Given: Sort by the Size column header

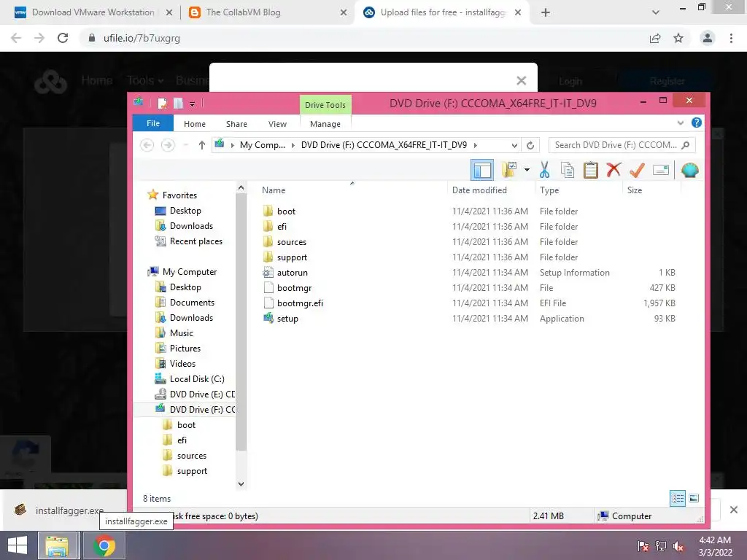Looking at the screenshot, I should (635, 190).
